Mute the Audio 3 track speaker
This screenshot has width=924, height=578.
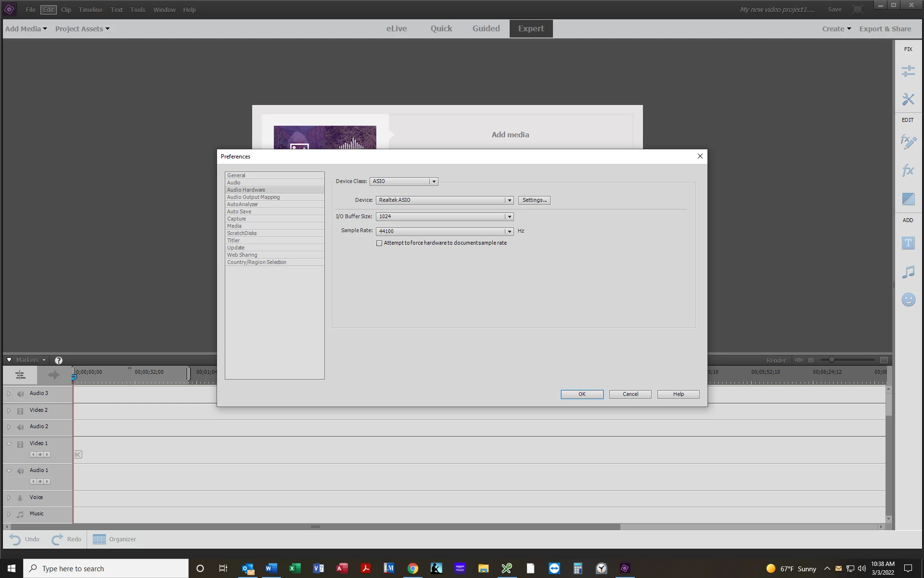[x=20, y=394]
